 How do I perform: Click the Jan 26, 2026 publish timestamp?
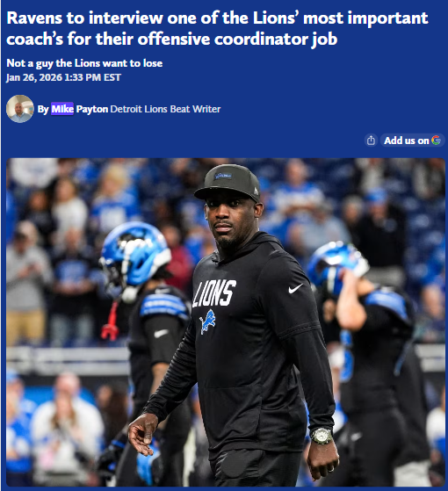point(63,77)
